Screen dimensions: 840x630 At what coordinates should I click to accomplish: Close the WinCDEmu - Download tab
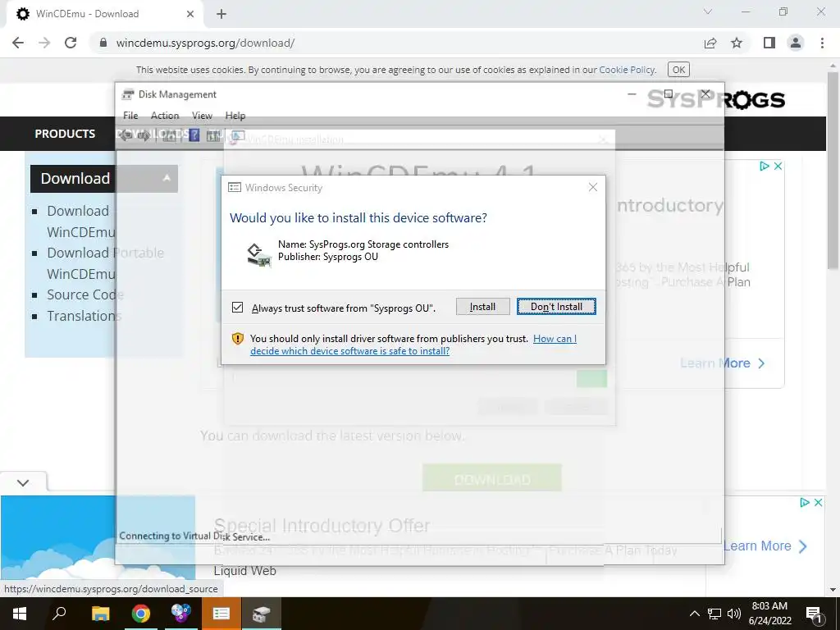(190, 14)
